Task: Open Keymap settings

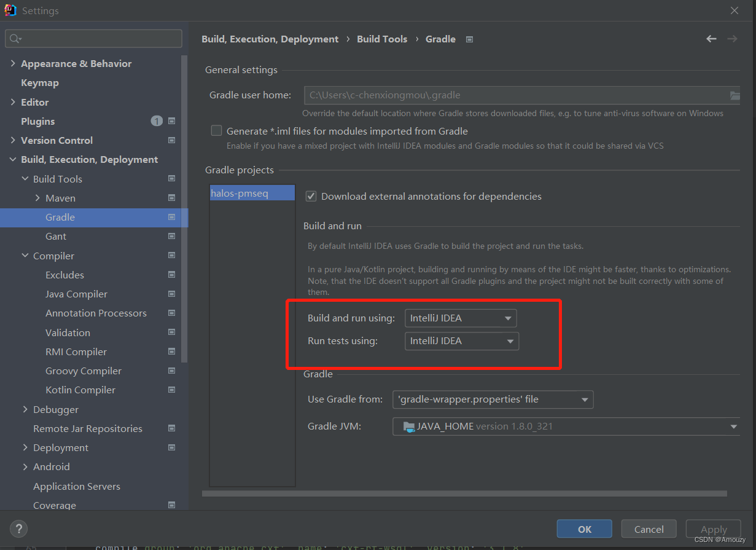Action: click(40, 83)
